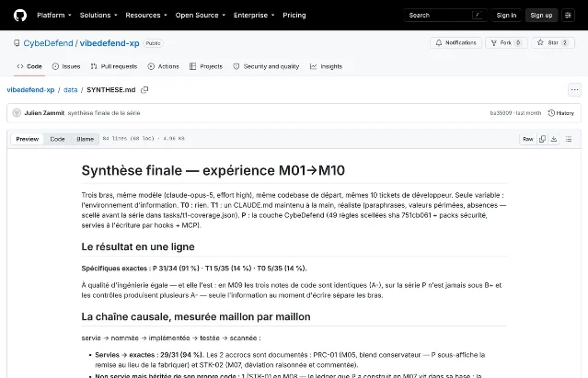The height and width of the screenshot is (378, 588).
Task: Click the La chaîne causale heading
Action: coord(196,317)
